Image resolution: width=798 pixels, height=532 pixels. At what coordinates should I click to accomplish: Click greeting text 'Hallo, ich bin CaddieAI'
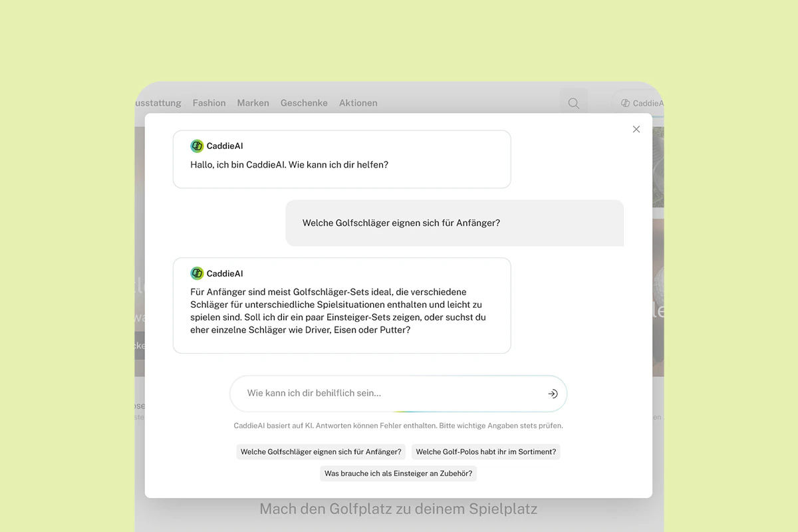click(238, 164)
